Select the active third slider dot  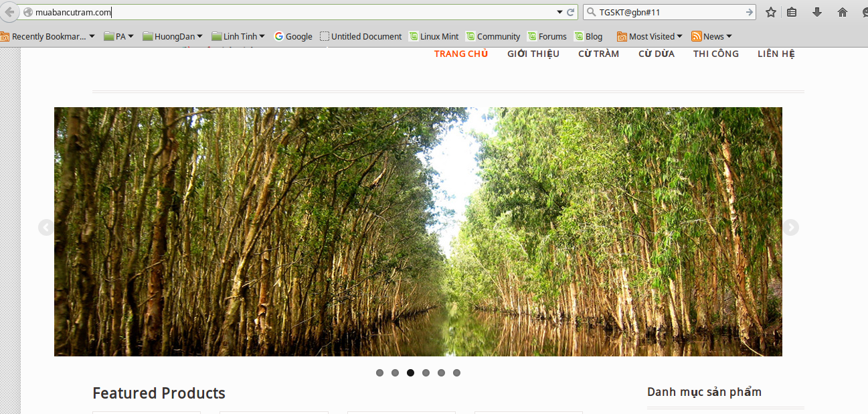point(410,372)
